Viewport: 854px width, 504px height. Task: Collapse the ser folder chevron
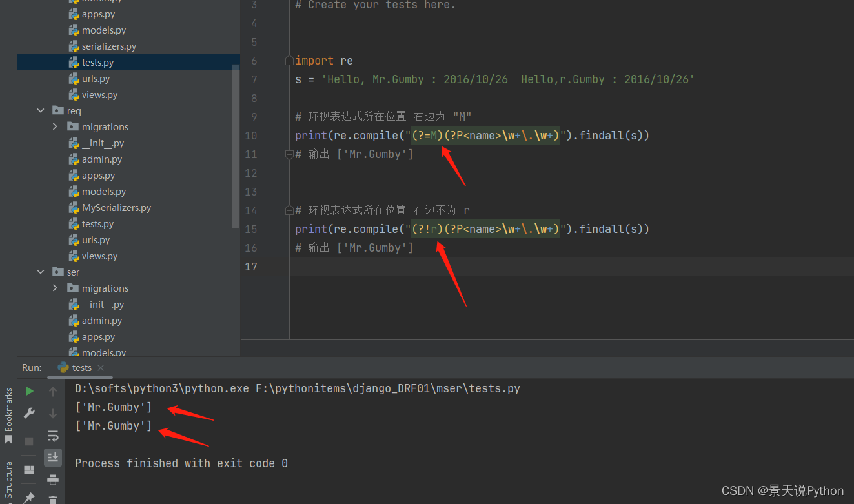tap(41, 272)
